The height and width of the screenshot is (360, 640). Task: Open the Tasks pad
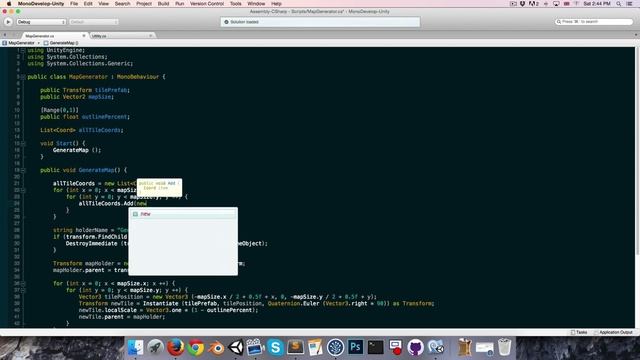[579, 332]
